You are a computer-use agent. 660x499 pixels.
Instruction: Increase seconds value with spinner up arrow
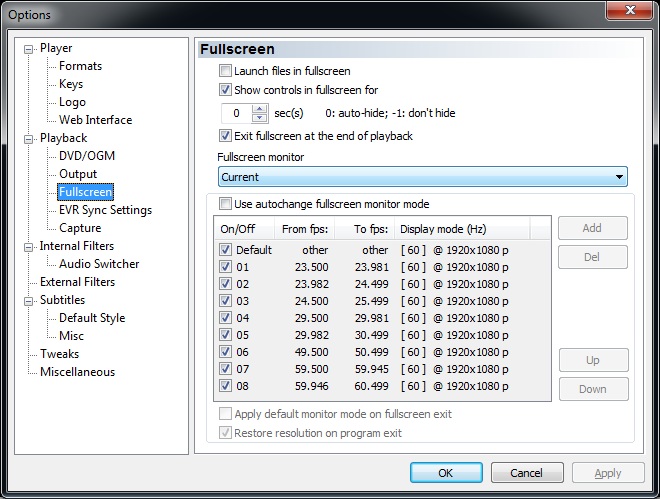tap(260, 109)
